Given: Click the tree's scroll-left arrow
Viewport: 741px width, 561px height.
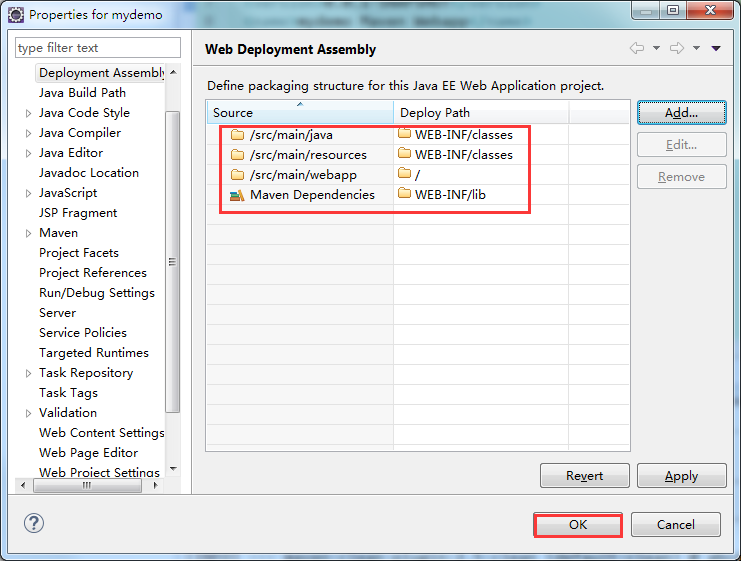Looking at the screenshot, I should point(23,485).
